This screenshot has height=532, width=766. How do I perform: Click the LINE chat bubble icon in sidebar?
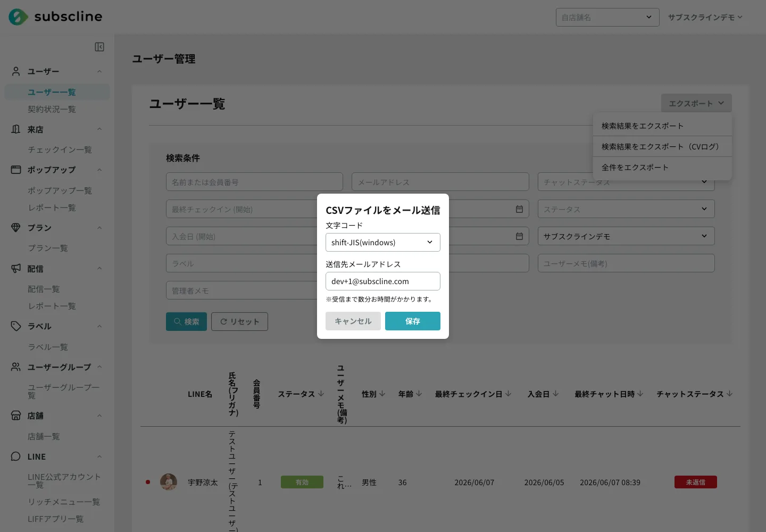(16, 456)
